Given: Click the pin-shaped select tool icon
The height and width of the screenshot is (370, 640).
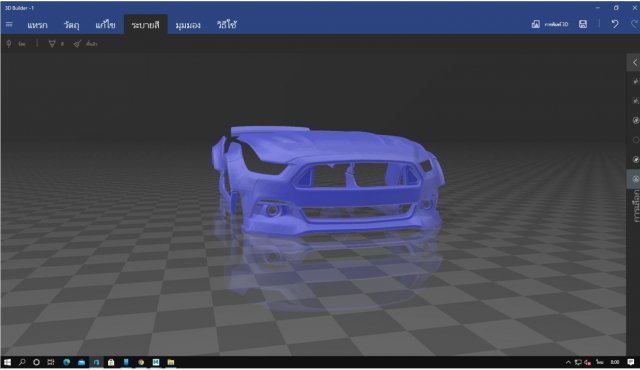Looking at the screenshot, I should tap(9, 43).
